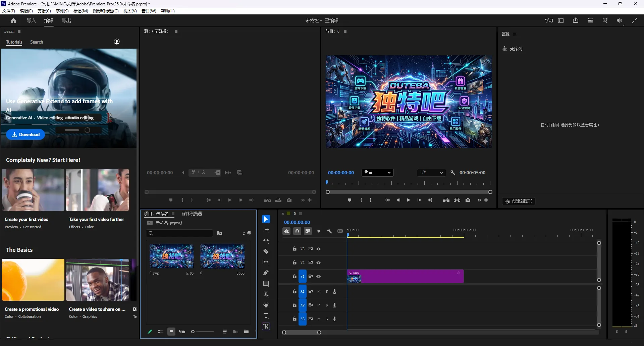
Task: Solo the A2 audio track
Action: coord(327,305)
